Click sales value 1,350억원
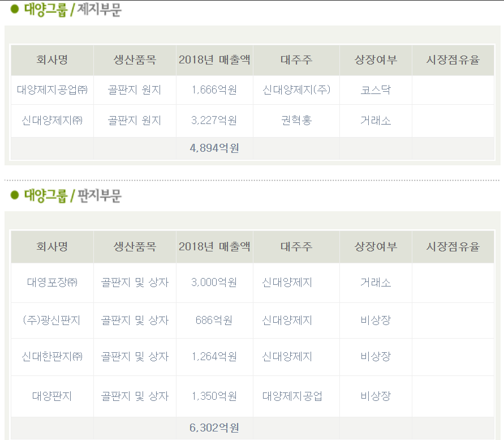Screen dimensions: 504x440 click(x=214, y=396)
